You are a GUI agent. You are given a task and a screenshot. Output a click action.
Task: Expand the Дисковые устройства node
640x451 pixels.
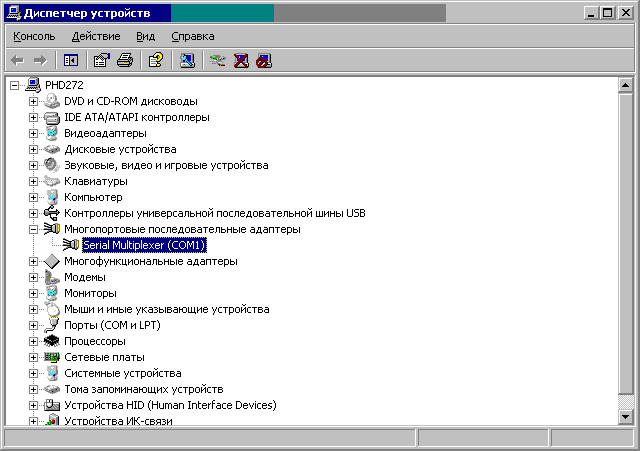(33, 149)
